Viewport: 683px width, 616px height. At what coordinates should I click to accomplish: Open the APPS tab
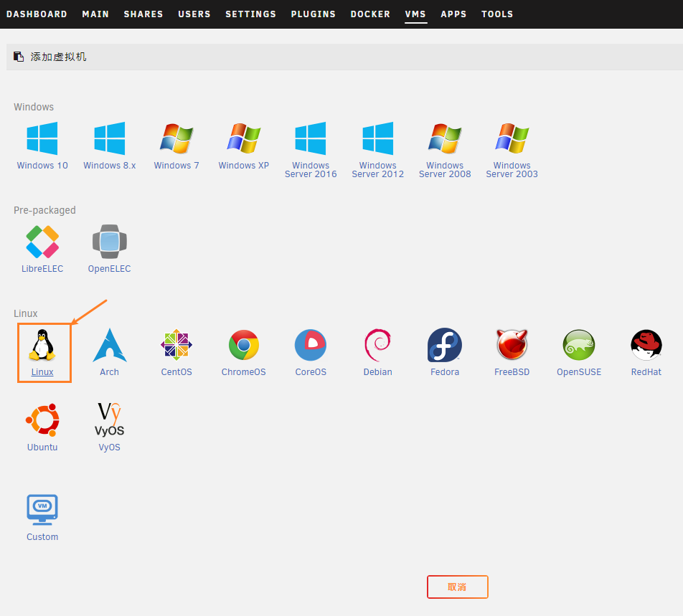[453, 14]
